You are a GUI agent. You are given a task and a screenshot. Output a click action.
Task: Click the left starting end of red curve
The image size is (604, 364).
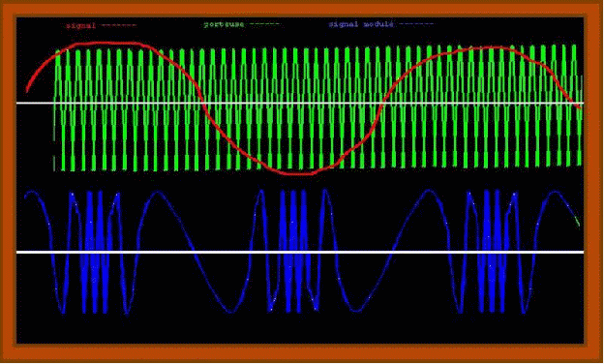pos(27,90)
